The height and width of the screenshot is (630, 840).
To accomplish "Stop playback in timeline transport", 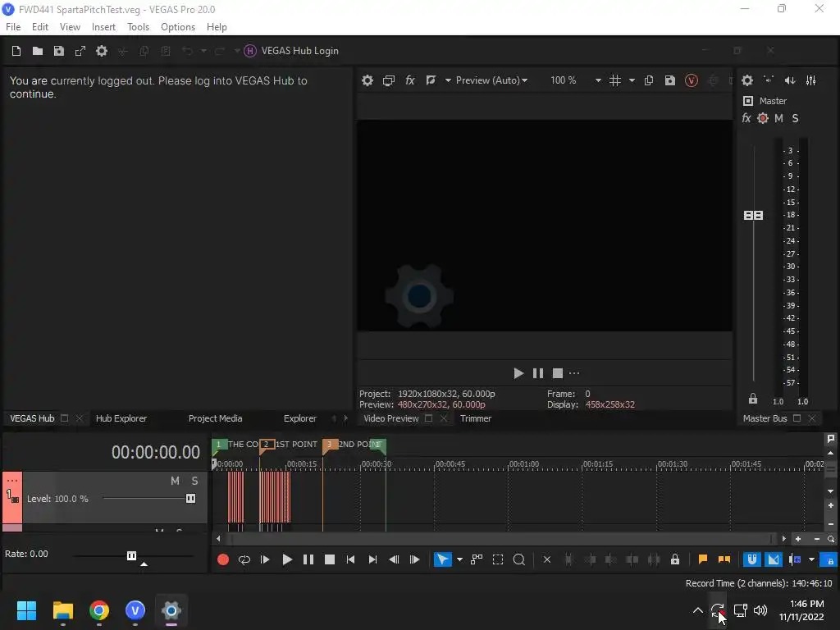I will [330, 559].
